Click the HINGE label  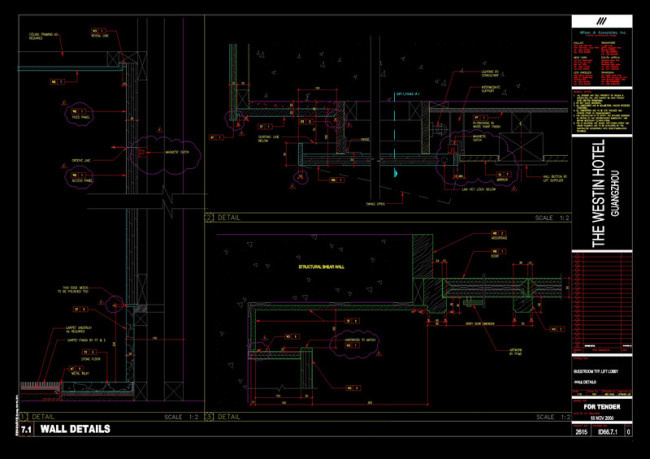click(365, 140)
